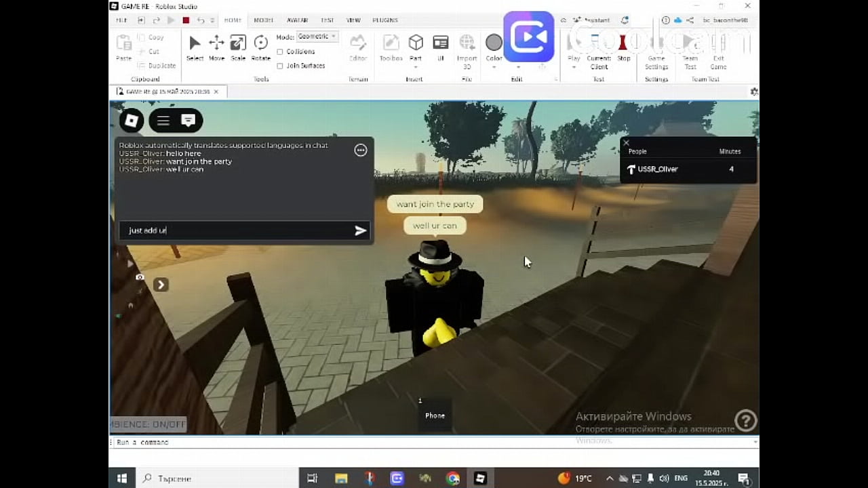Open the Play dropdown arrow
Image resolution: width=868 pixels, height=488 pixels.
tap(573, 65)
